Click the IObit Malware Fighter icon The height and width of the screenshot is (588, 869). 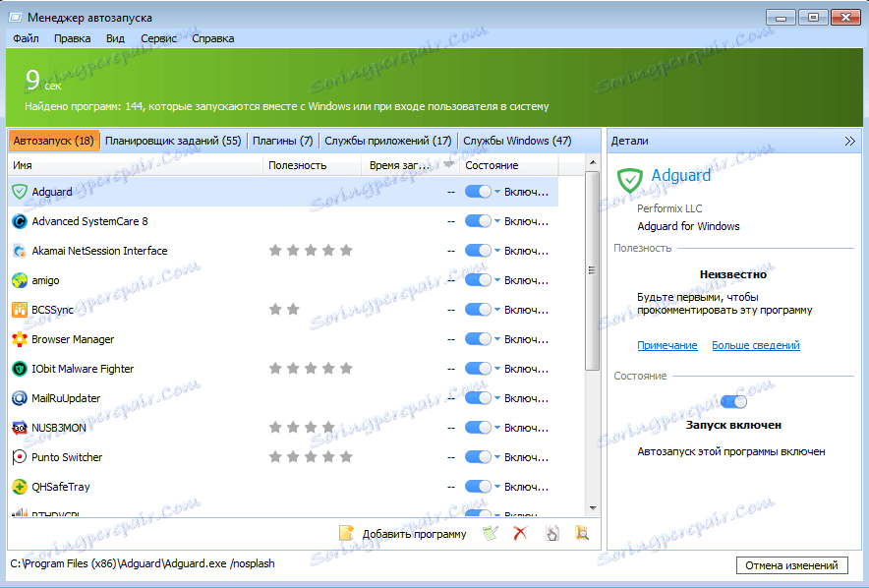(x=20, y=369)
